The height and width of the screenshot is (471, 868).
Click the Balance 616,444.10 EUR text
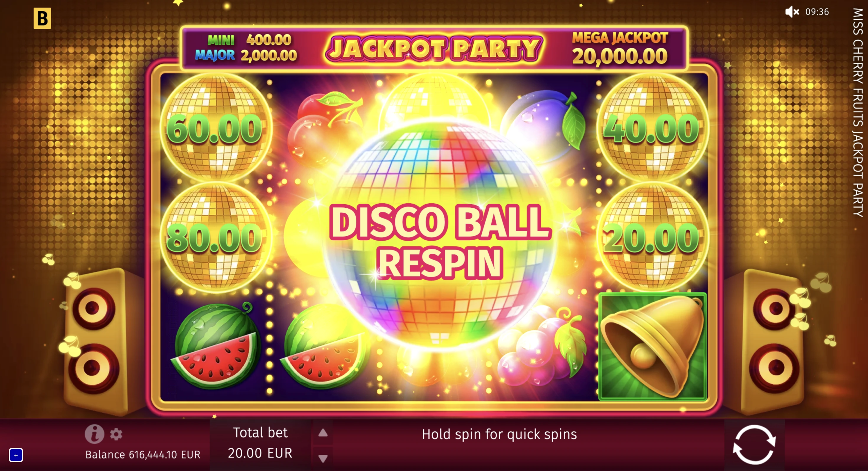143,455
